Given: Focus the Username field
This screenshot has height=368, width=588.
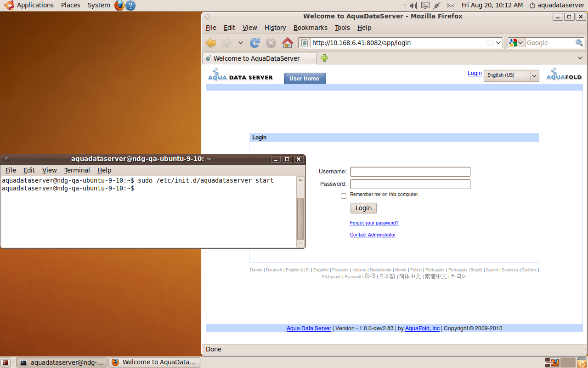Looking at the screenshot, I should [410, 172].
